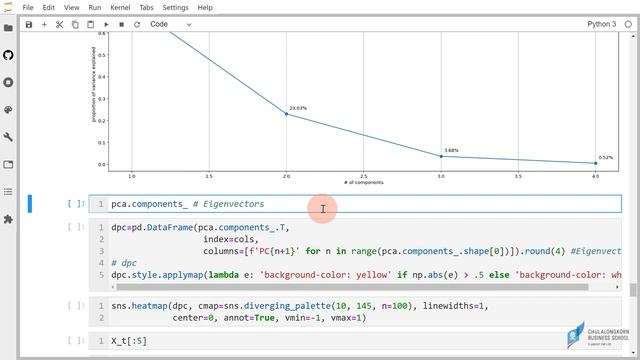Paste cell from clipboard
640x360 pixels.
(91, 24)
